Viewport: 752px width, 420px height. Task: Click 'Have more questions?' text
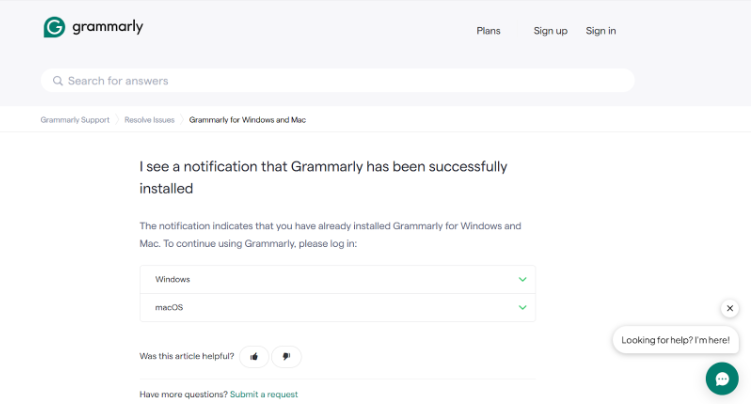coord(183,394)
